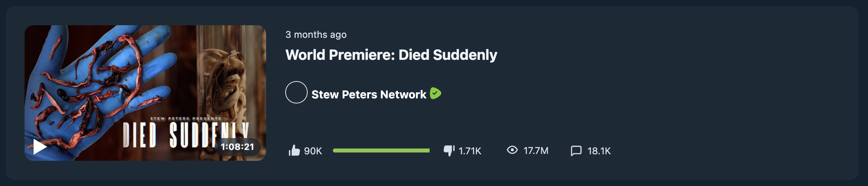Click the round channel avatar

tap(296, 92)
